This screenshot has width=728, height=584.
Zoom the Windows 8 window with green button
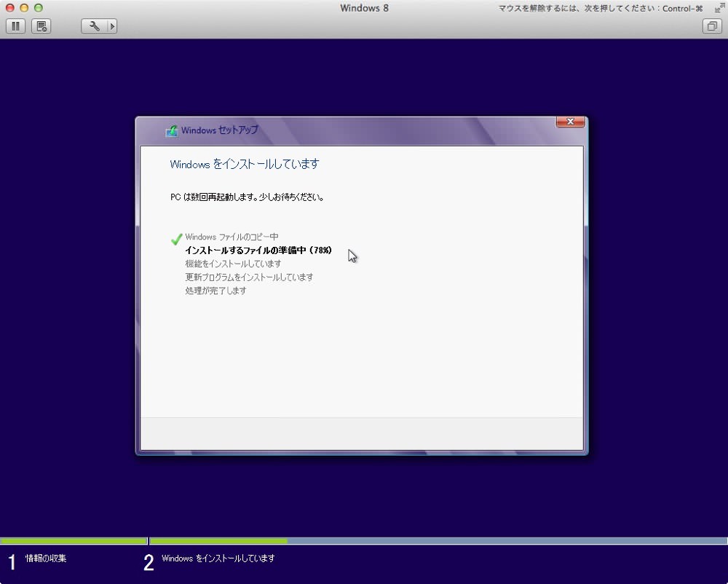point(39,8)
